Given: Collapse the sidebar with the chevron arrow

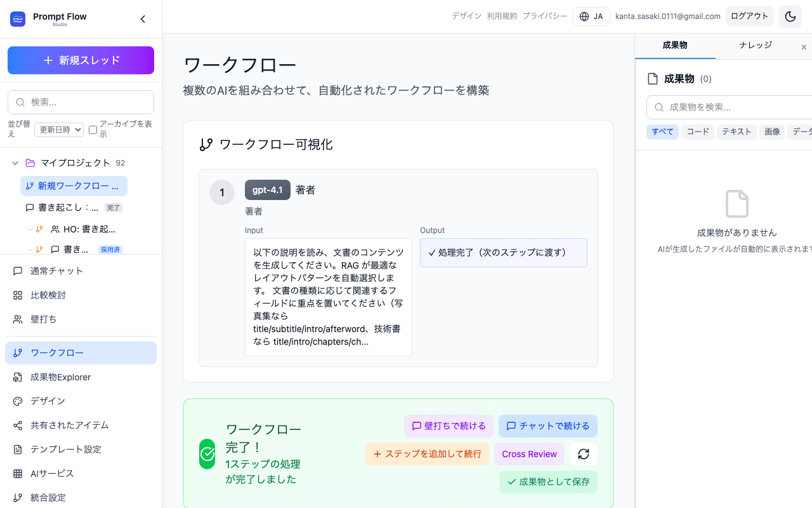Looking at the screenshot, I should pos(143,19).
